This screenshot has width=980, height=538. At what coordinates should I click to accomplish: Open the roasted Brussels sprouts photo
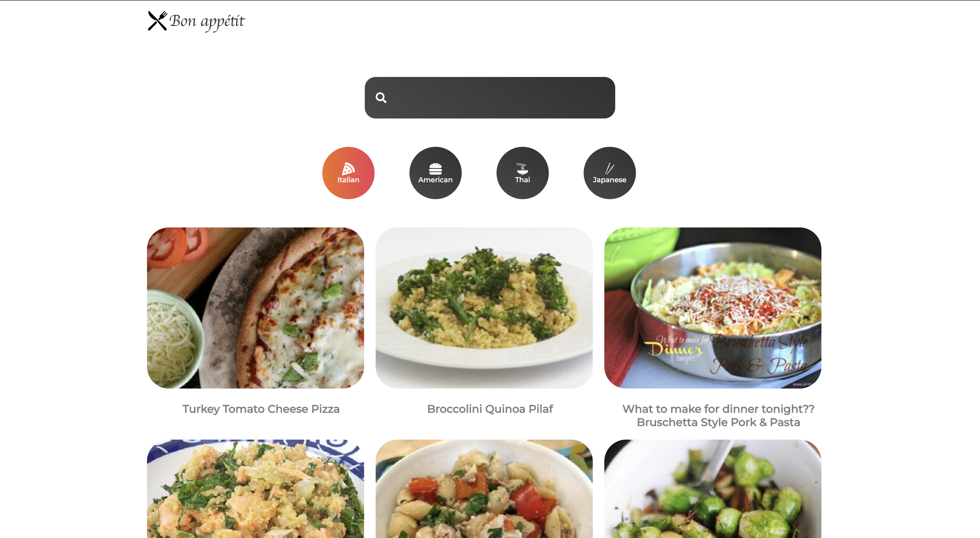point(713,489)
